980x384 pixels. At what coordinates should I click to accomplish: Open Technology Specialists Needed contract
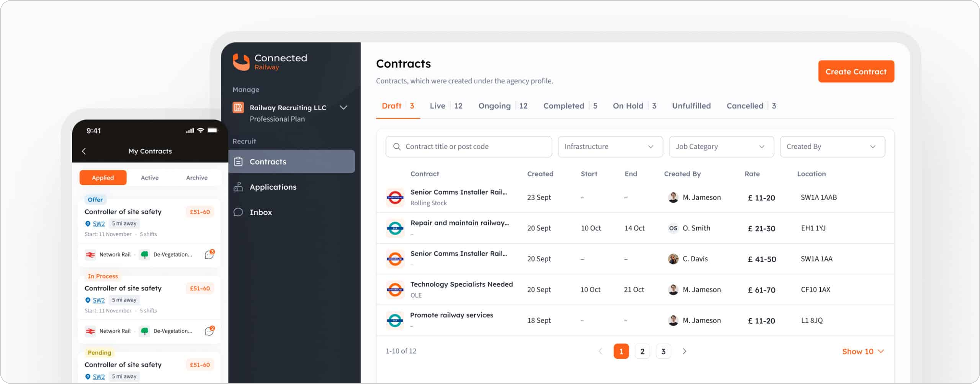point(461,284)
